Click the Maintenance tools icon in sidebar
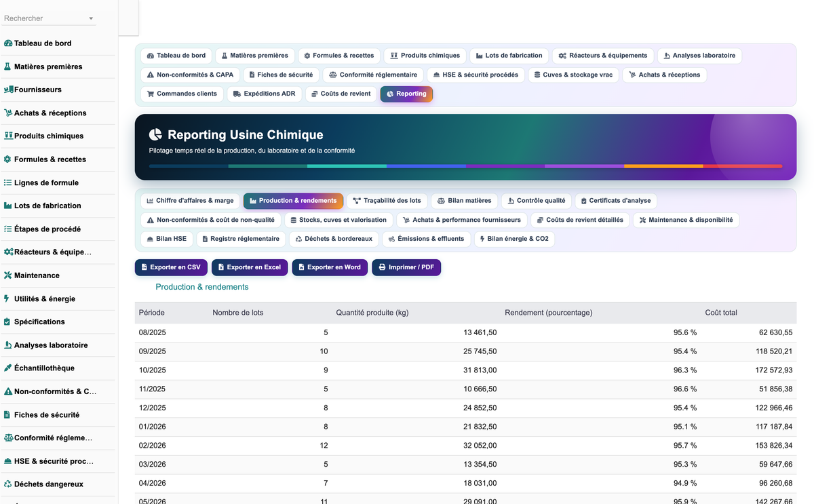This screenshot has width=814, height=504. pos(8,275)
